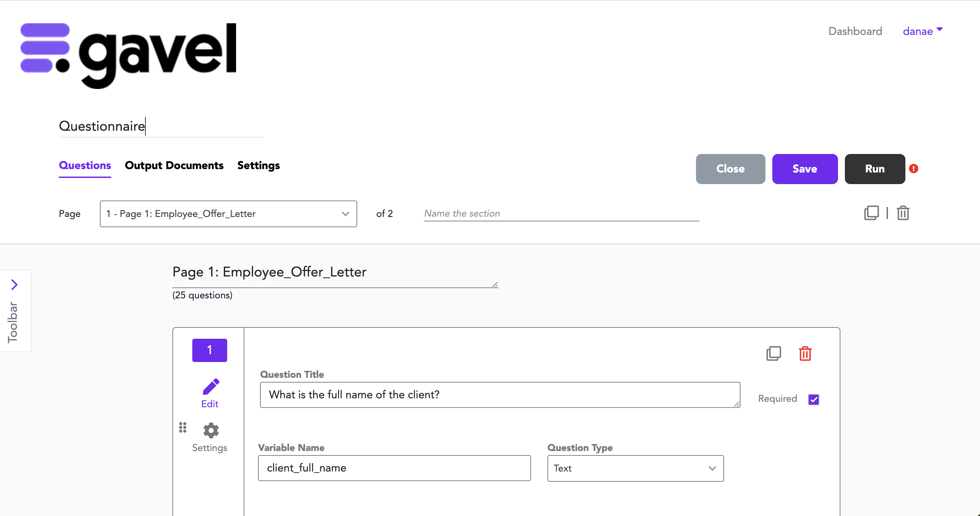Delete question 1 using red trash icon

805,353
